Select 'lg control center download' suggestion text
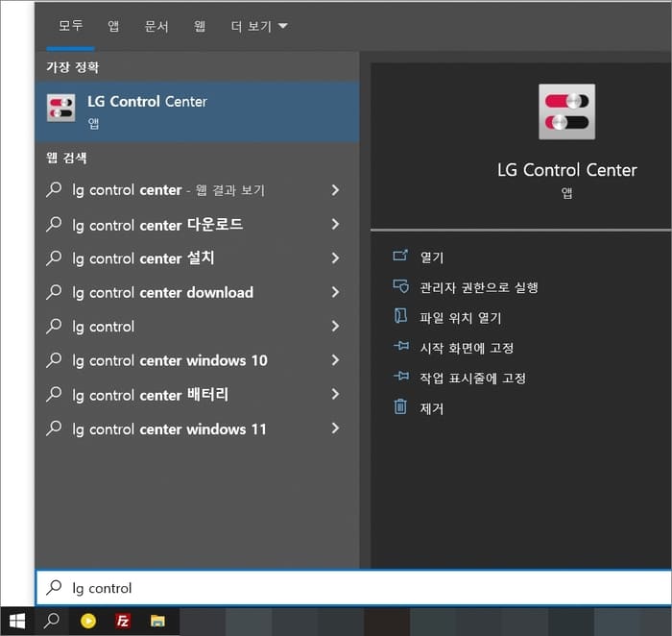The image size is (672, 636). (163, 292)
